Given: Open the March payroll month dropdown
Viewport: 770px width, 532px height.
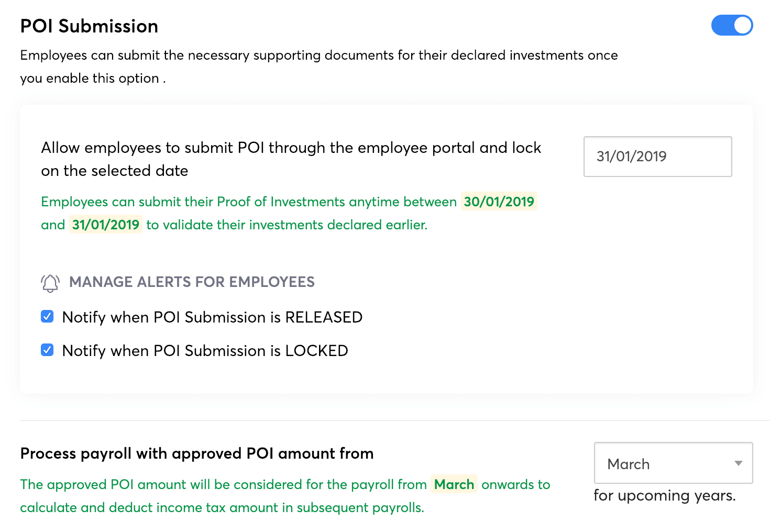Looking at the screenshot, I should click(673, 463).
